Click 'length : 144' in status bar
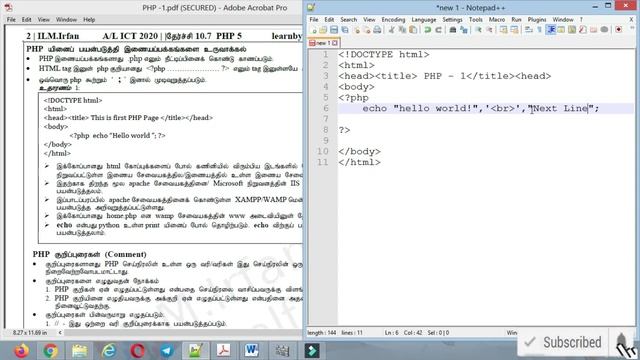 point(322,333)
